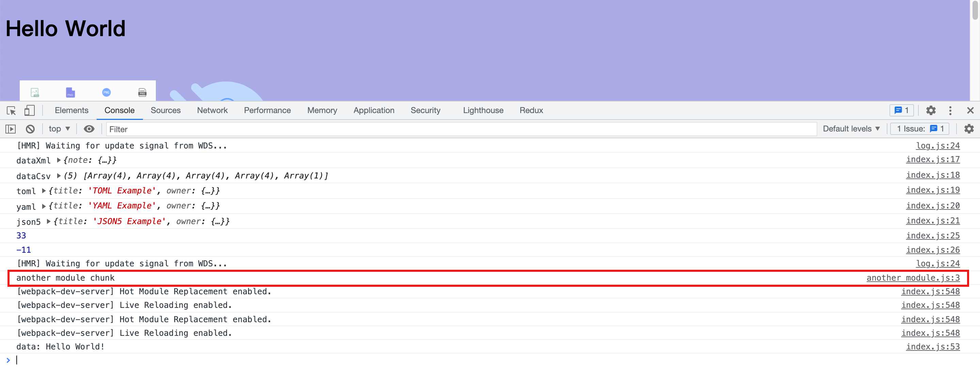The width and height of the screenshot is (980, 391).
Task: Show the console sidebar icon
Action: pos(11,129)
